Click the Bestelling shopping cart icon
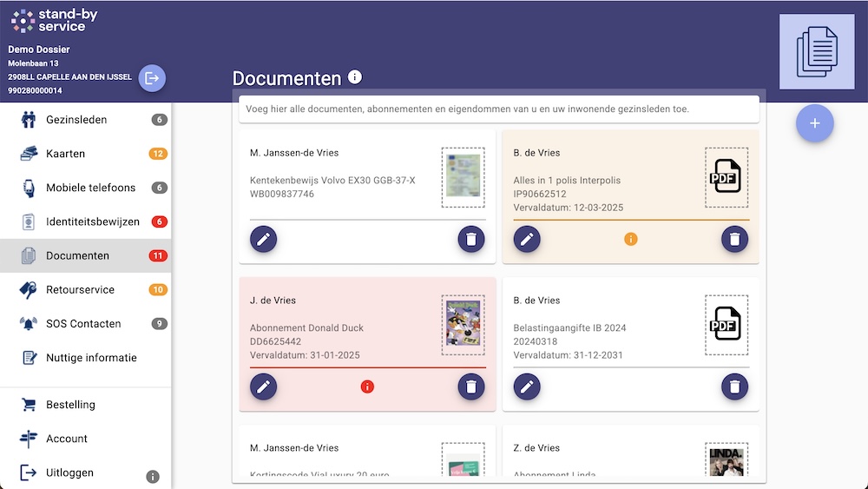Viewport: 868px width, 489px height. (29, 405)
